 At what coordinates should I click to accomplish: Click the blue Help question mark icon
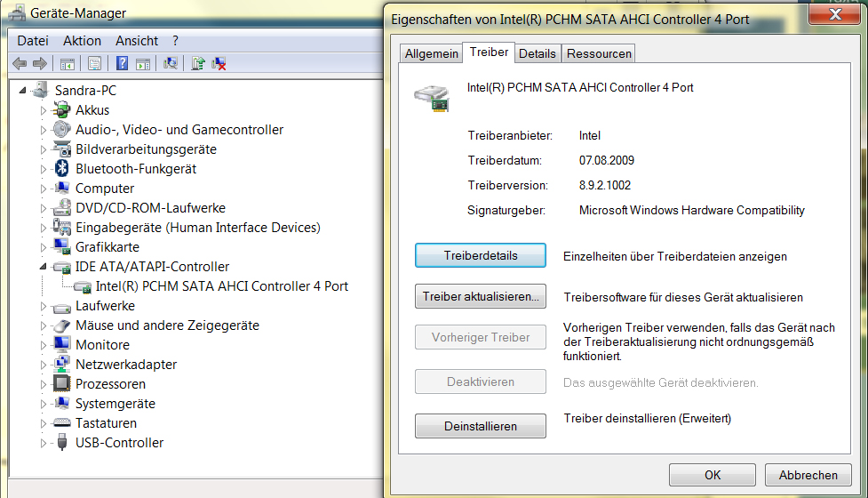123,64
